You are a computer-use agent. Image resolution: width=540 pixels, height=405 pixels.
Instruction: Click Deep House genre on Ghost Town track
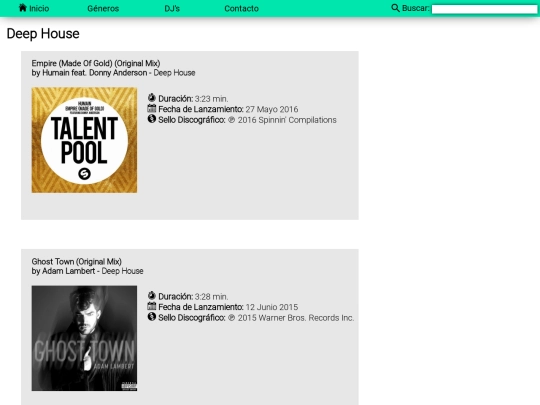(x=122, y=271)
